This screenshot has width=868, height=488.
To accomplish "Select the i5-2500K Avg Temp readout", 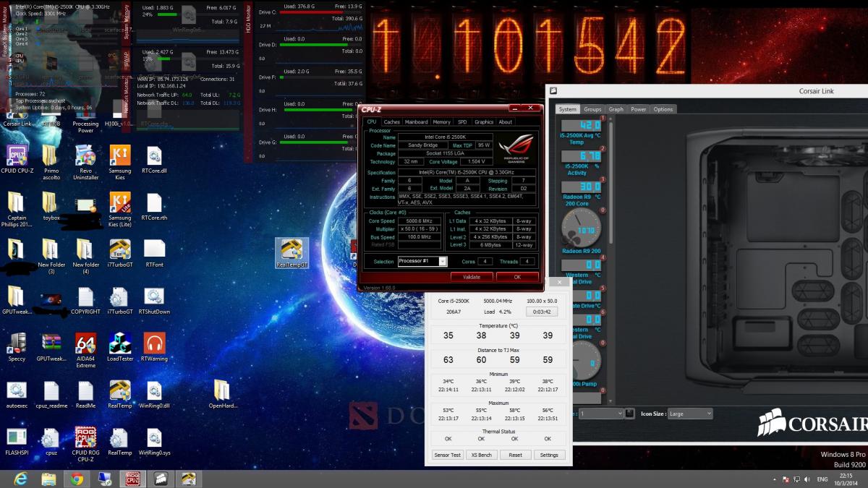I will (x=582, y=132).
